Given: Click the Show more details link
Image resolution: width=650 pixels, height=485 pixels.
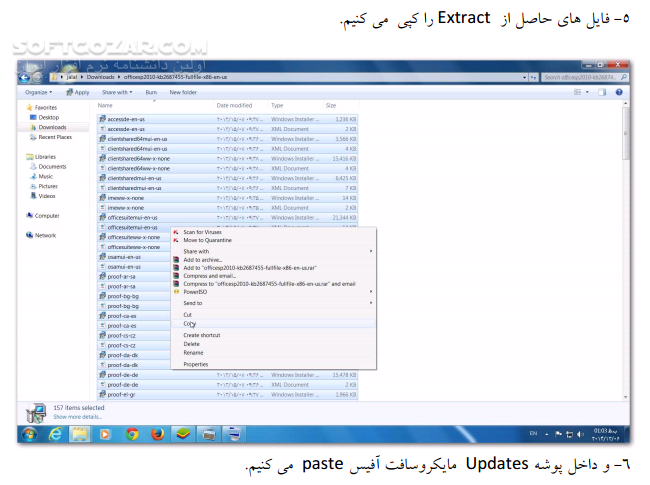Looking at the screenshot, I should [77, 417].
